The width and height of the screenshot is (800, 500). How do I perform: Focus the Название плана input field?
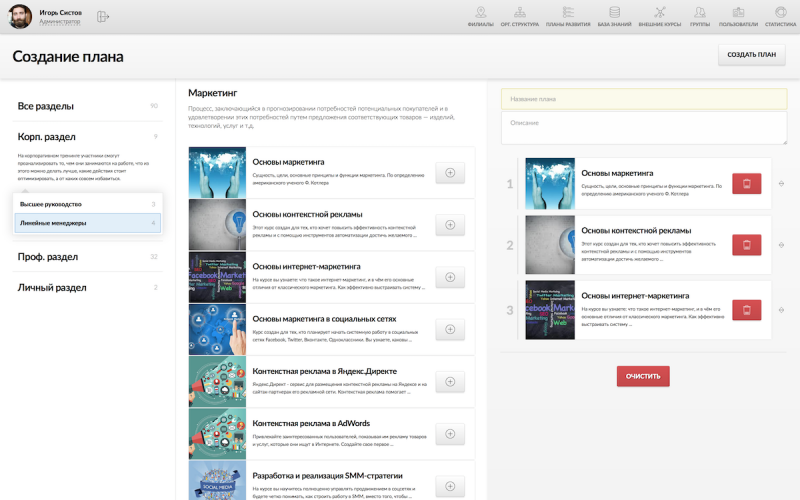point(644,99)
